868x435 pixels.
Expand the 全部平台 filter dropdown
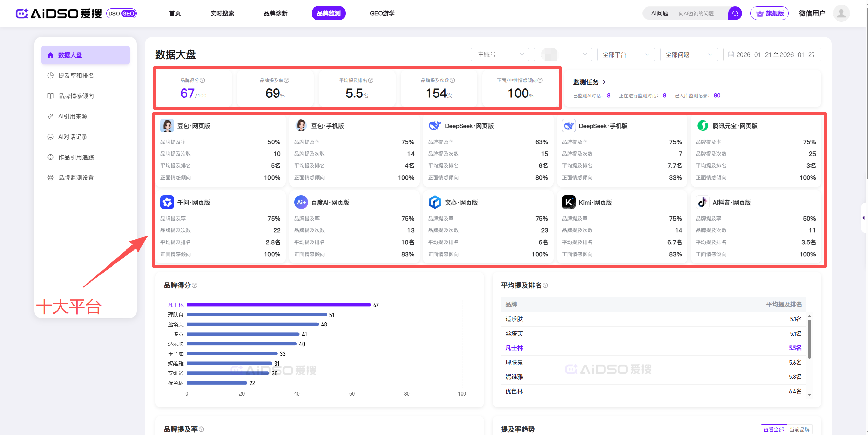pyautogui.click(x=625, y=54)
